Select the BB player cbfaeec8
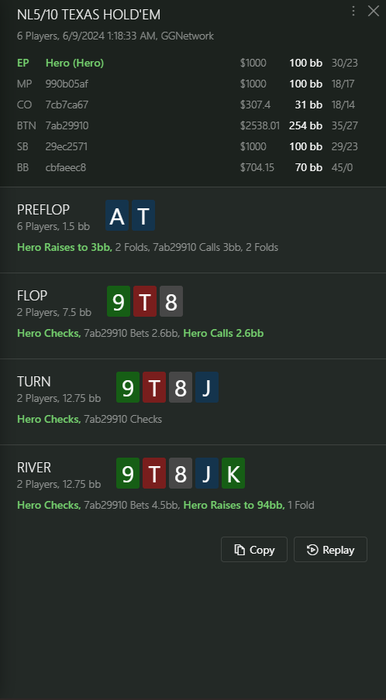Viewport: 386px width, 700px height. 187,168
